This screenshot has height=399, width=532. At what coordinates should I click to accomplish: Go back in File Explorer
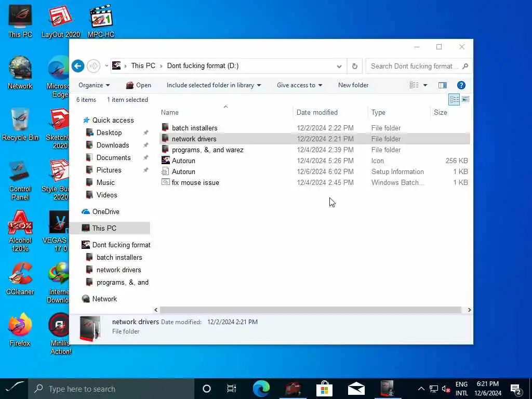pyautogui.click(x=78, y=66)
